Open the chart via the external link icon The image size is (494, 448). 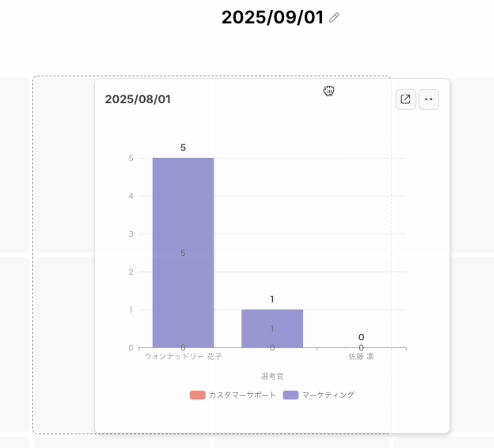[x=406, y=99]
